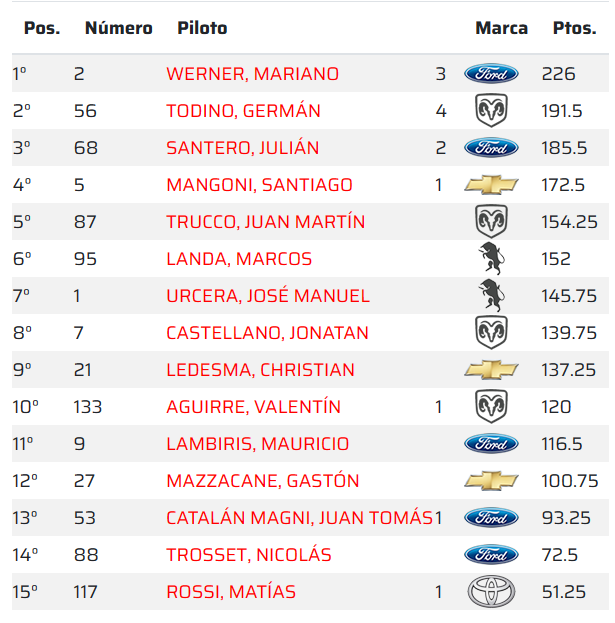This screenshot has width=615, height=623.
Task: Click the Toyota logo in Rossi's row
Action: 491,592
